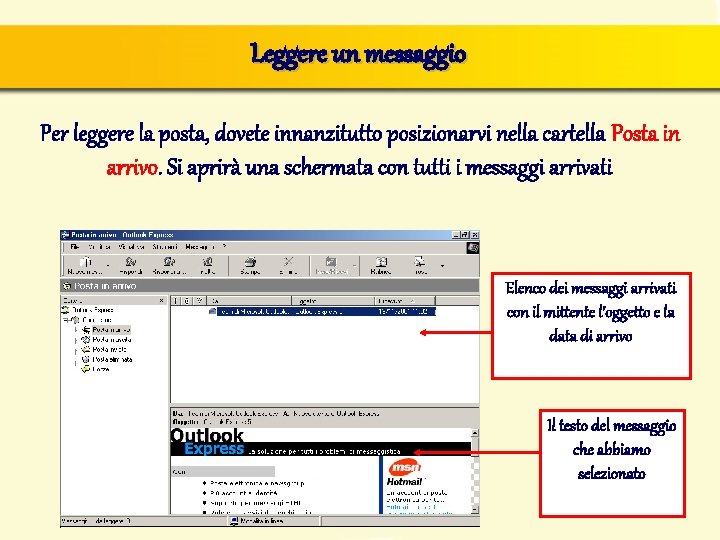Open the Visualizza menu

point(131,247)
